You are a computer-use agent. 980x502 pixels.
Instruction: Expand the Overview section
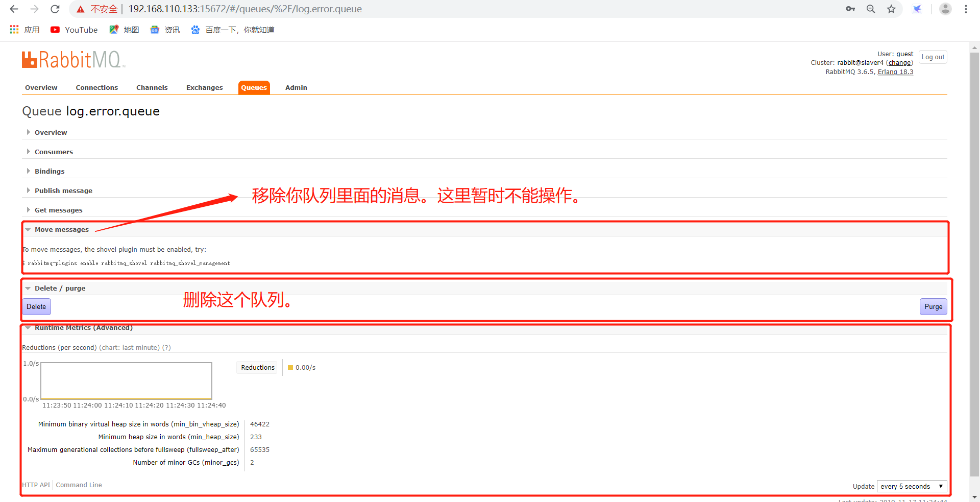pyautogui.click(x=51, y=132)
